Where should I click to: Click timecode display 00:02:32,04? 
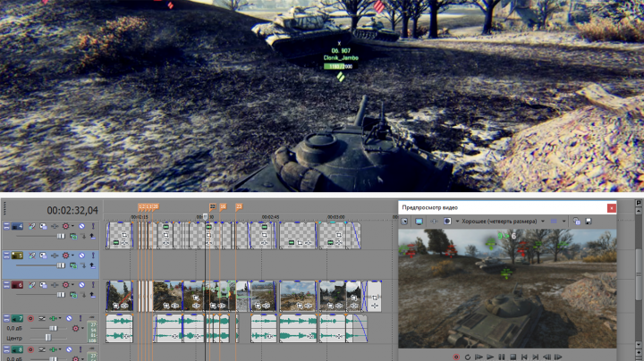click(72, 211)
